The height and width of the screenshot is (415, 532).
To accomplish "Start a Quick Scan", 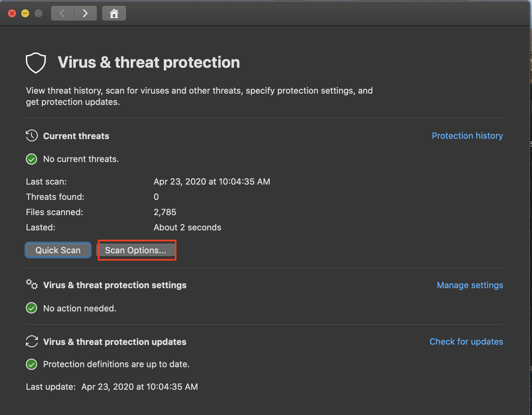I will 58,250.
